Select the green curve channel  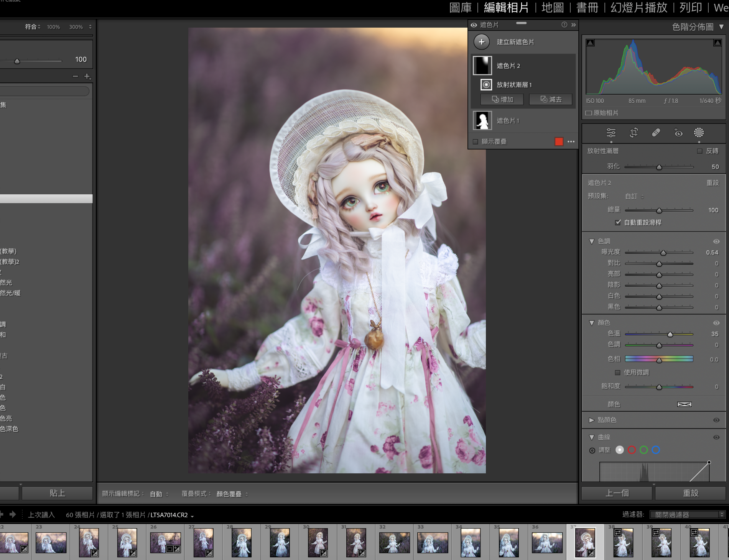click(644, 450)
